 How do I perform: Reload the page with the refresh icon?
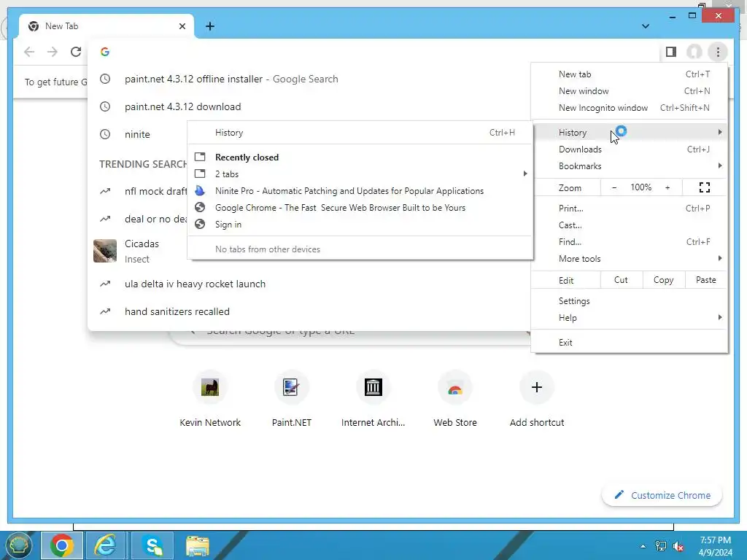[x=76, y=52]
